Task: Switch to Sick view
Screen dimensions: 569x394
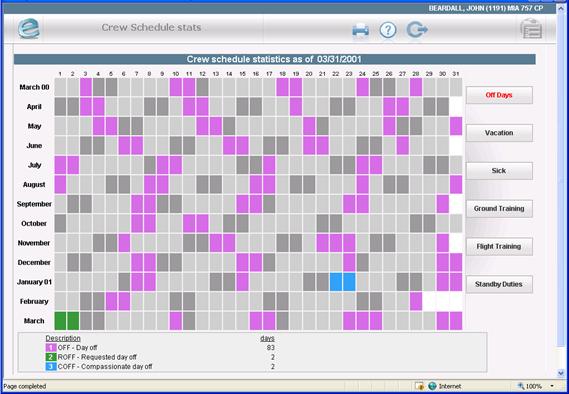Action: [499, 171]
